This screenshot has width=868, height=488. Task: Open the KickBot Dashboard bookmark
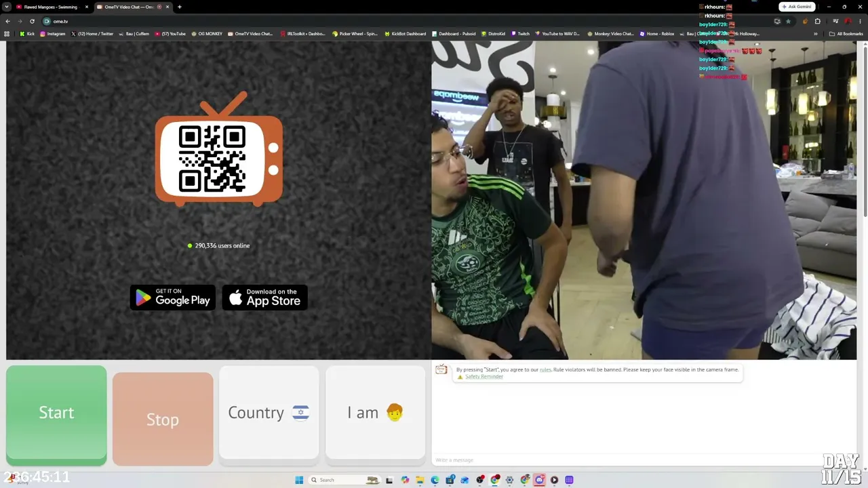pyautogui.click(x=406, y=34)
